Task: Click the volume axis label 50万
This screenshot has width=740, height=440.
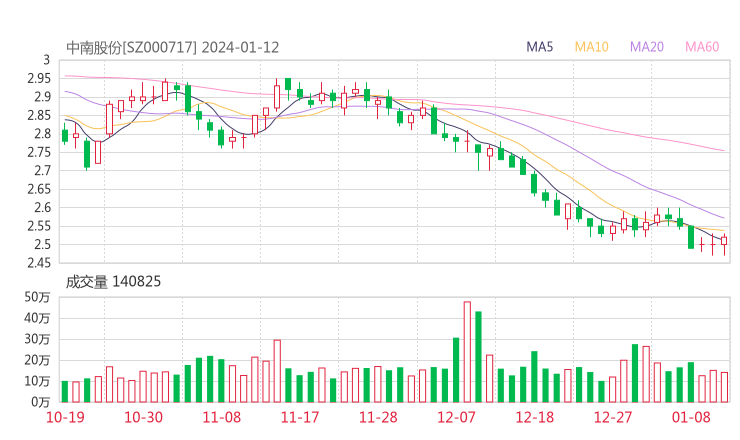Action: pos(37,297)
